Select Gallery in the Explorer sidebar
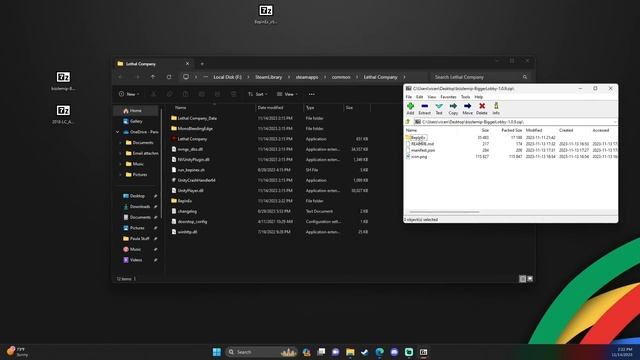The width and height of the screenshot is (640, 360). 136,121
